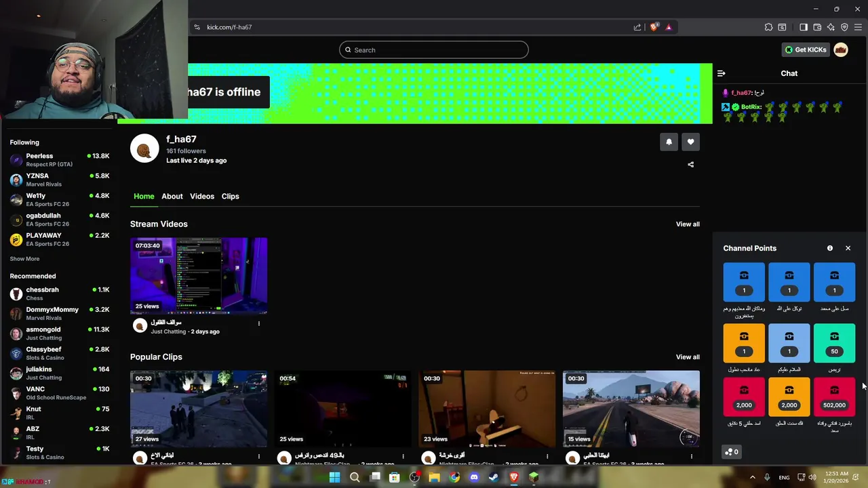Open DommyxMommy recommended channel
Screen dimensions: 868x488
click(x=60, y=313)
